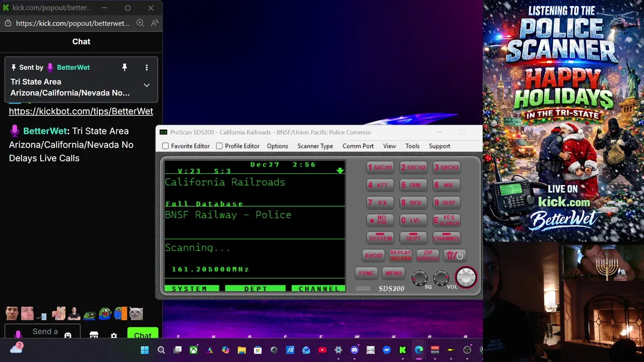
Task: Click the FUNC button
Action: [366, 273]
